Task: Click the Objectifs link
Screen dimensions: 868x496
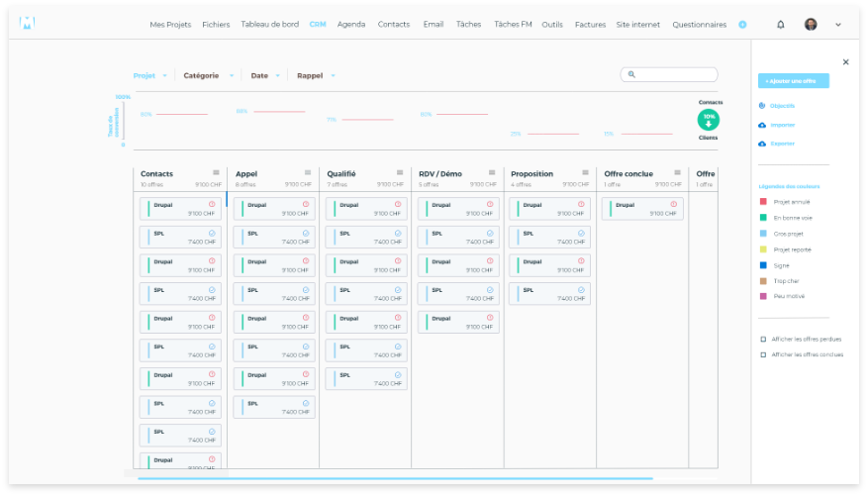Action: pos(782,106)
